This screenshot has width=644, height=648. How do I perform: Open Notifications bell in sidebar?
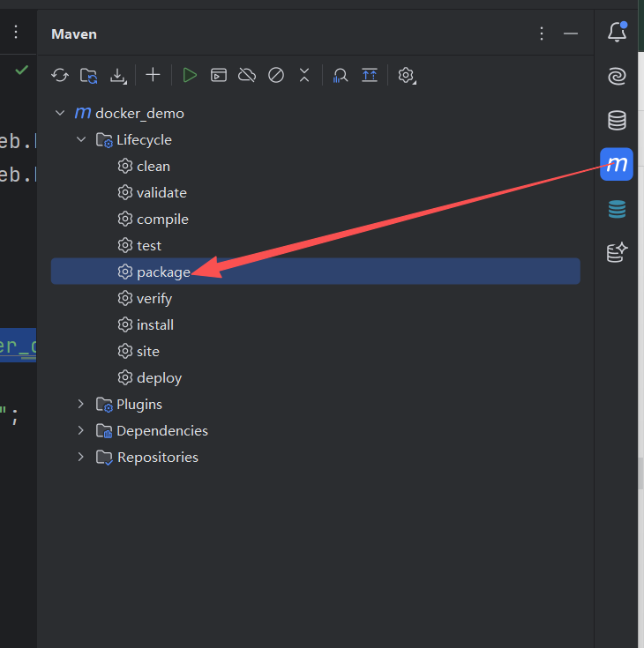(617, 32)
